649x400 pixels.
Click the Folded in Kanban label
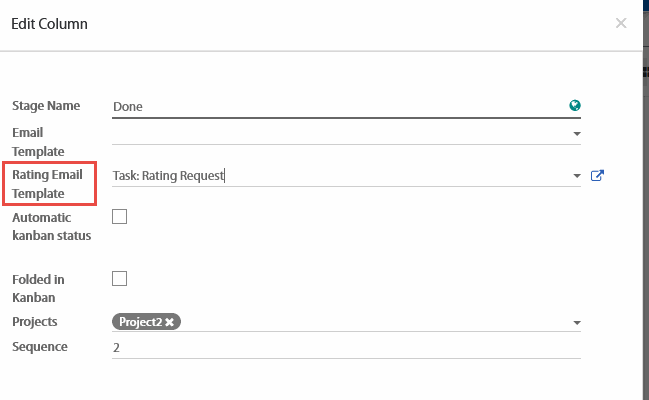point(39,288)
